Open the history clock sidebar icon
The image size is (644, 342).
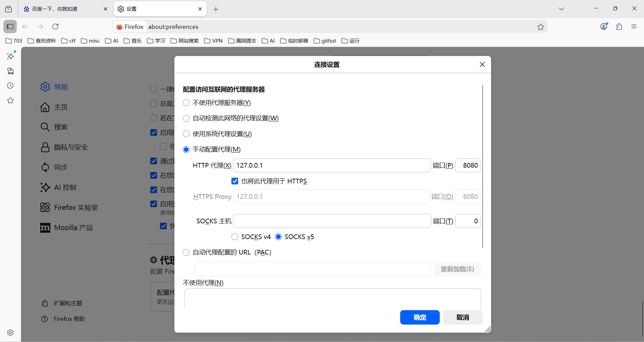[x=10, y=86]
